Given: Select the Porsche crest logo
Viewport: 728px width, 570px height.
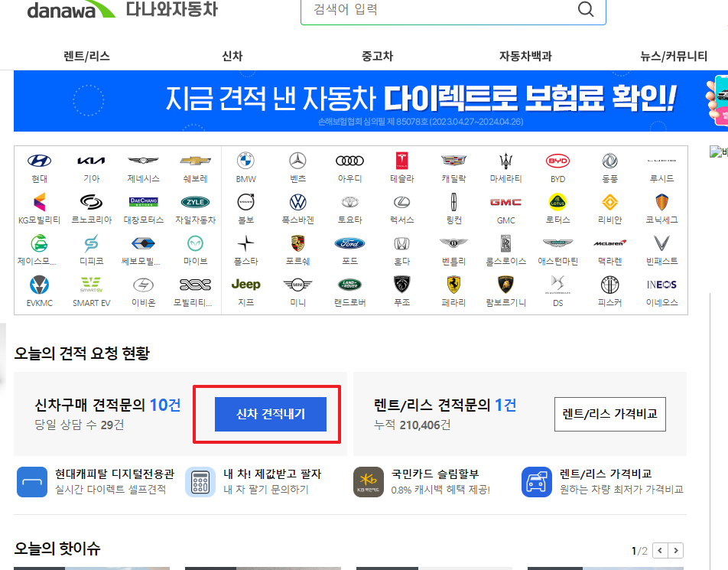Looking at the screenshot, I should pos(297,243).
